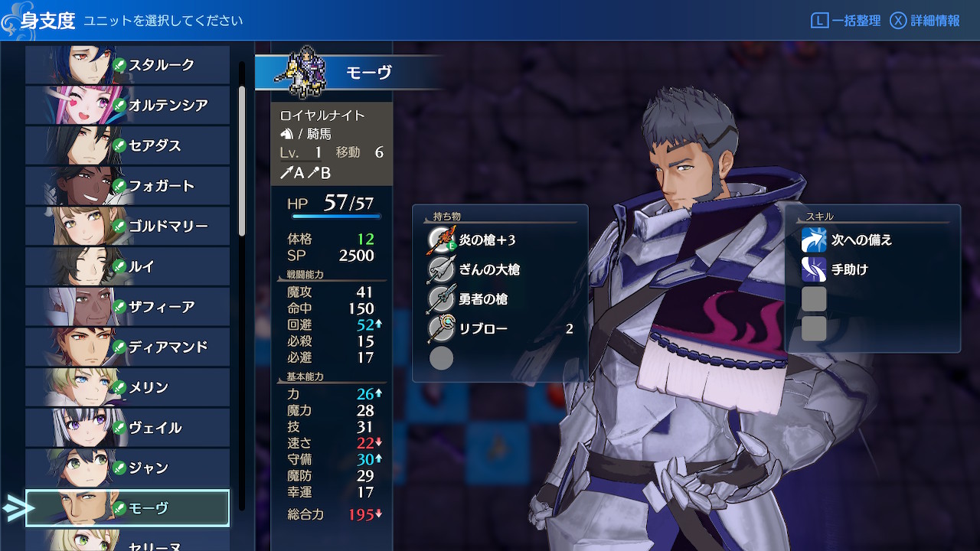Select the 勇者の槍 item icon

[442, 299]
